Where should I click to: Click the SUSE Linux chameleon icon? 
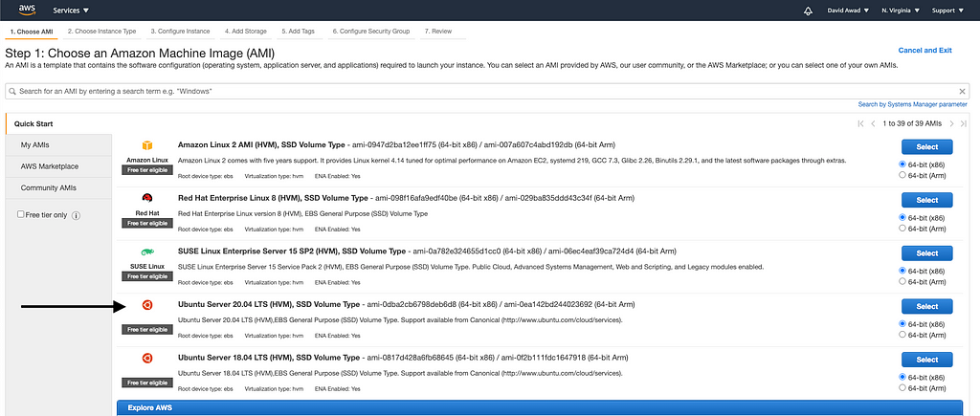tap(147, 252)
